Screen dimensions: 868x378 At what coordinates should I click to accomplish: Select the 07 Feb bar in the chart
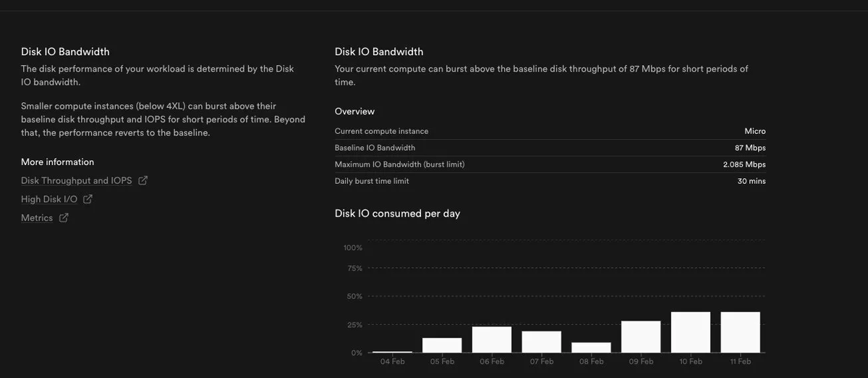coord(542,342)
